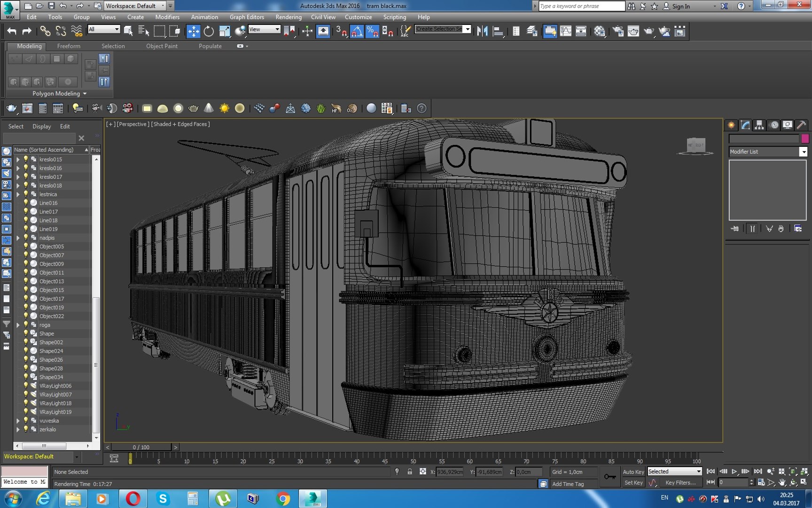
Task: Toggle Angle Snap in main toolbar
Action: coord(357,31)
